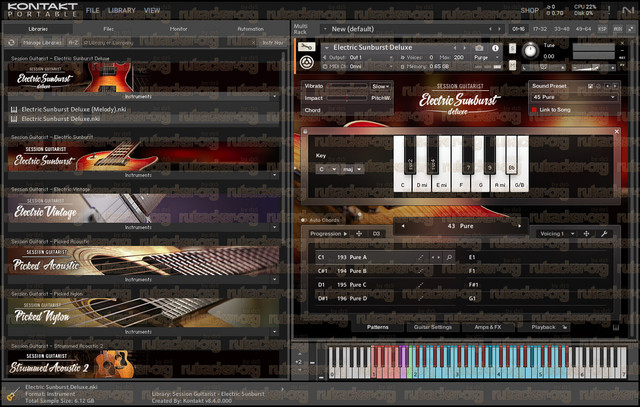640x407 pixels.
Task: Click next instrument arrow beside Electric Sunburst Deluxe
Action: point(464,48)
